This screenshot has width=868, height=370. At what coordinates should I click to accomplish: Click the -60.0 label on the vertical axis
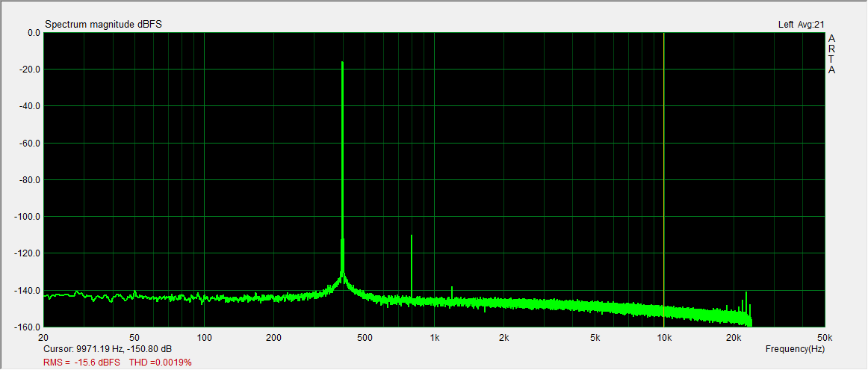(x=31, y=144)
